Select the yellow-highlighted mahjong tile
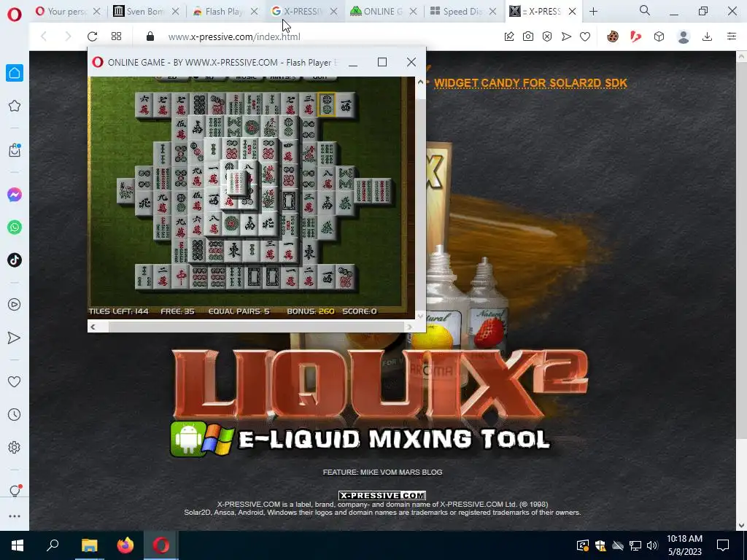The image size is (747, 560). (x=327, y=105)
